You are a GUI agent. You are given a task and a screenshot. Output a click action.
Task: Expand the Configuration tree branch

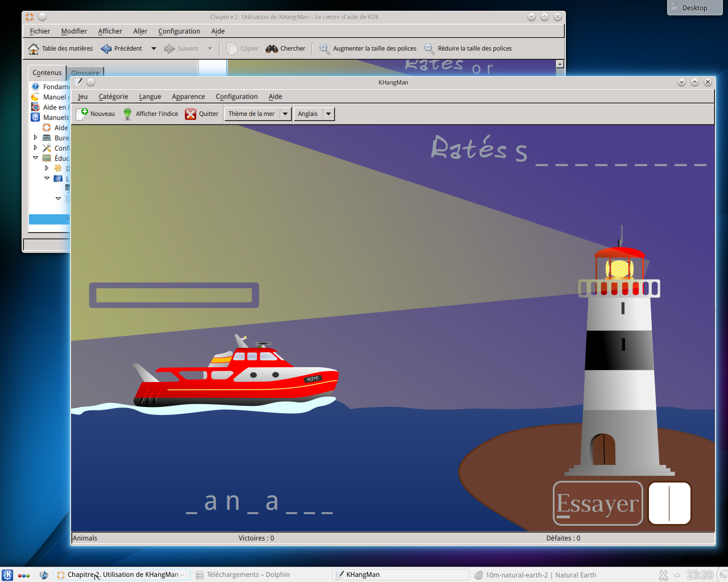pyautogui.click(x=35, y=148)
